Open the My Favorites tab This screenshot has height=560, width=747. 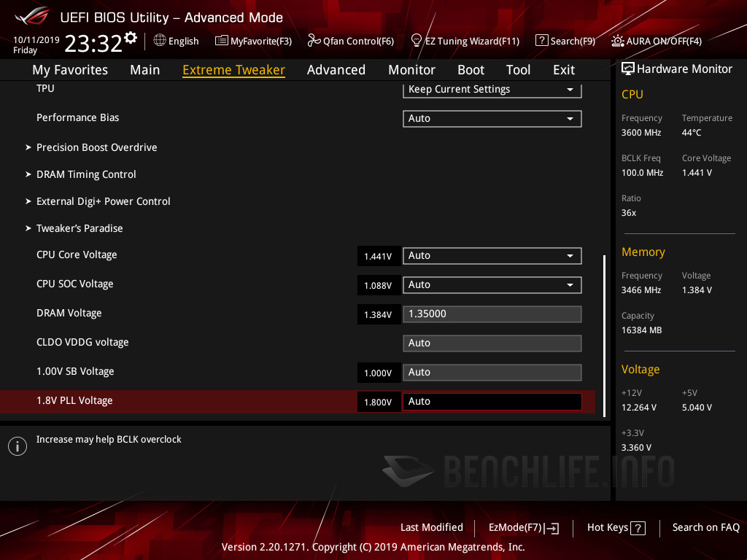(x=70, y=70)
